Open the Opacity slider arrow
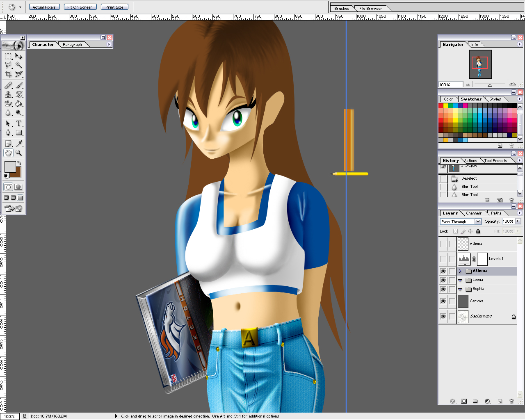525x420 pixels. (x=518, y=221)
